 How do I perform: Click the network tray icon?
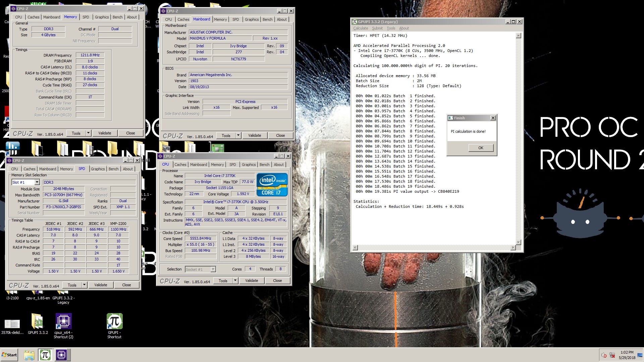[612, 355]
